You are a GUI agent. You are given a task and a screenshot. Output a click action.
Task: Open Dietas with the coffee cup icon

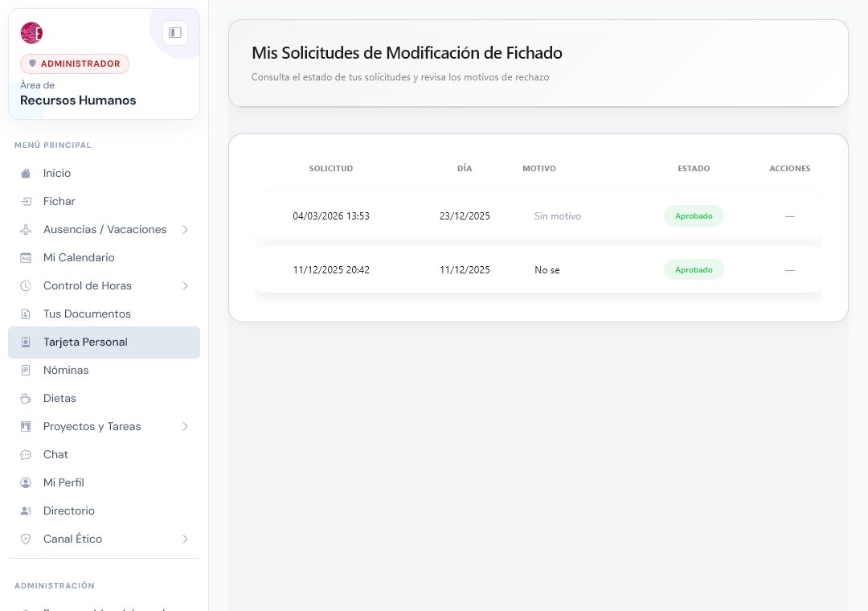tap(26, 398)
